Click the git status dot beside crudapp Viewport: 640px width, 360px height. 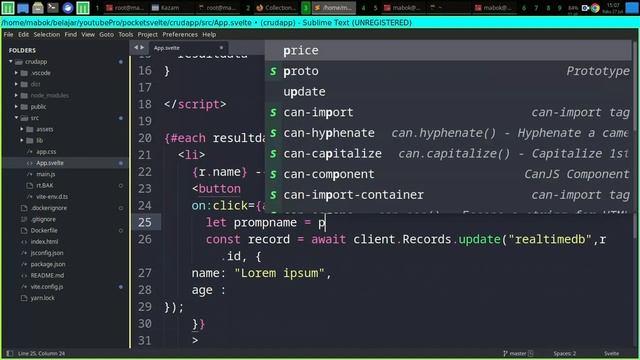point(120,62)
